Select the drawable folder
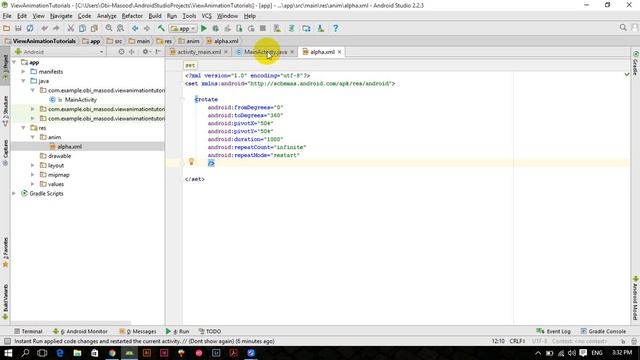Screen dimensions: 640x360 point(59,156)
